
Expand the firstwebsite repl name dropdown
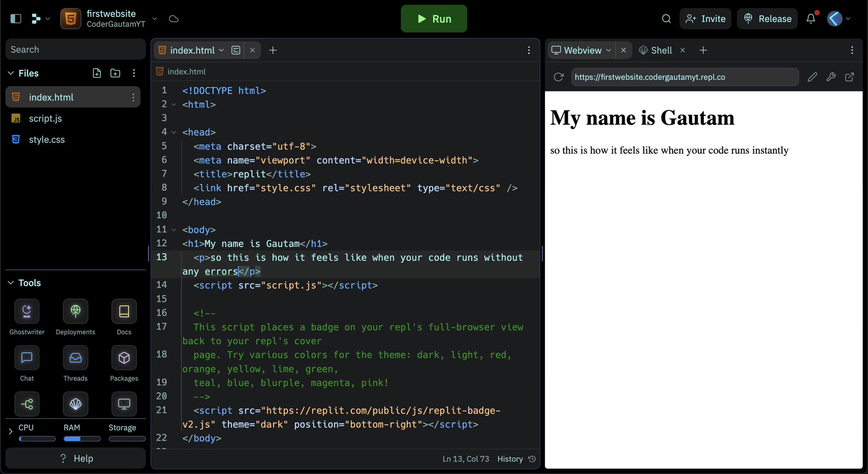[155, 19]
